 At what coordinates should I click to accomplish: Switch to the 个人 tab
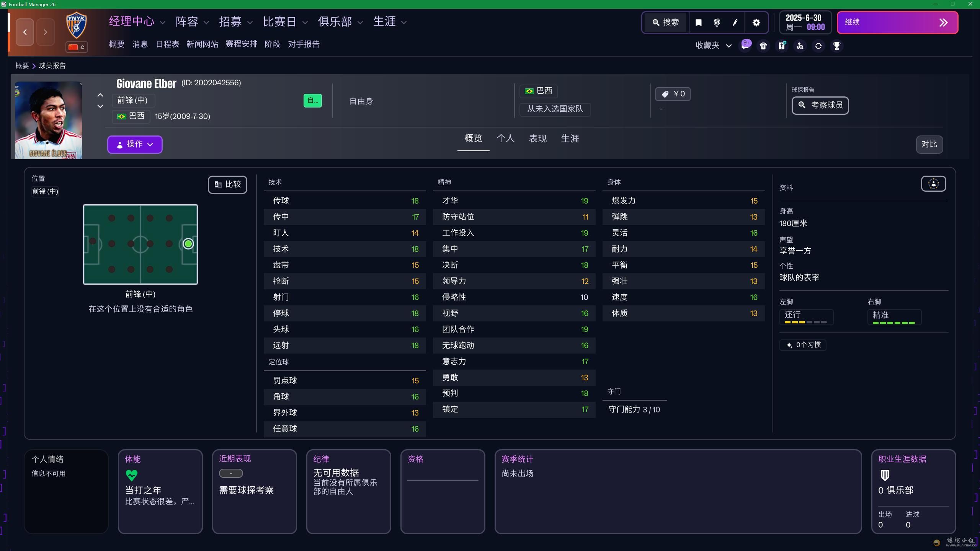pos(505,139)
